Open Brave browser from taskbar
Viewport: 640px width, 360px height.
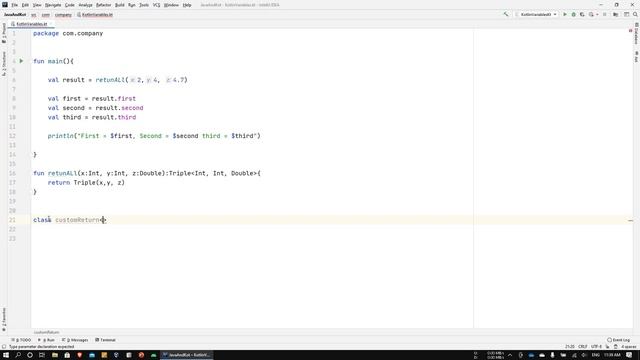(79, 355)
